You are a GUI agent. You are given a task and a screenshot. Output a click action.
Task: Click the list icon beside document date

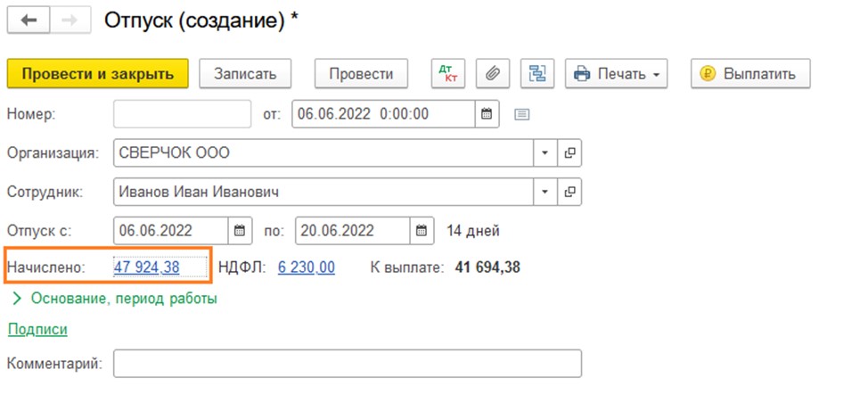[521, 115]
